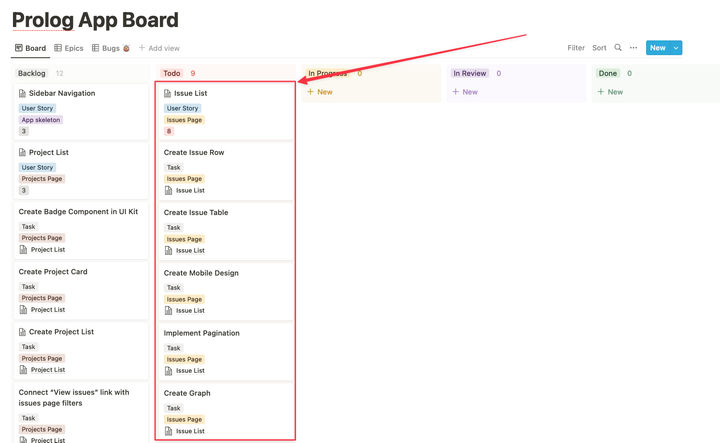Click linked page icon in Create Issue Table card
The height and width of the screenshot is (443, 720).
169,251
